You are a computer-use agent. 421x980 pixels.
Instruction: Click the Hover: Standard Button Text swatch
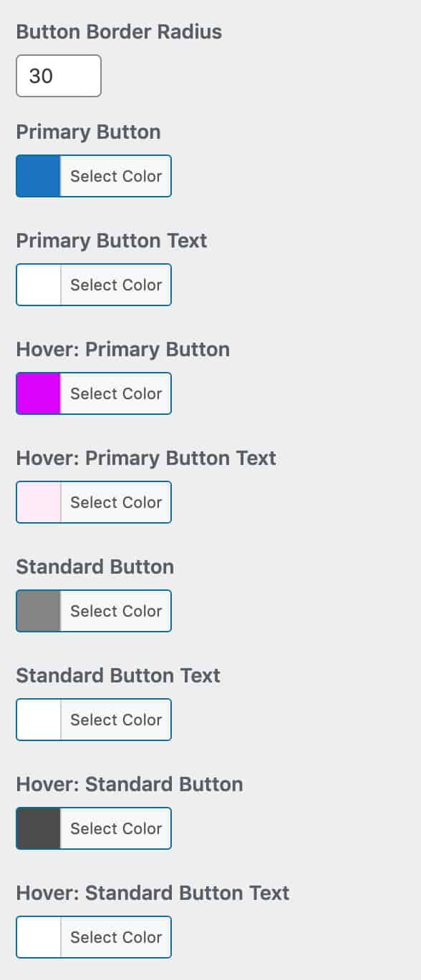pos(37,936)
